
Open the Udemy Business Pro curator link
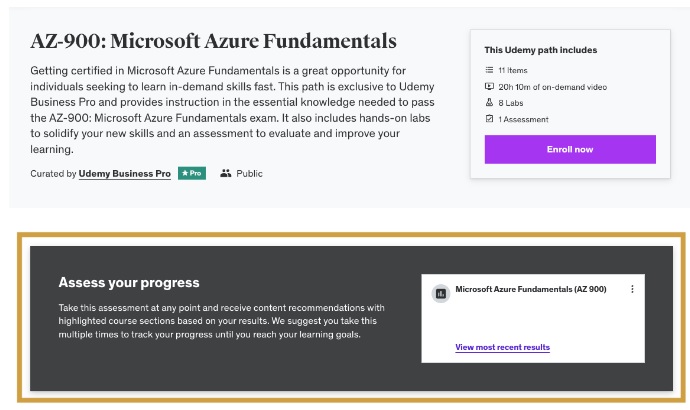point(125,173)
